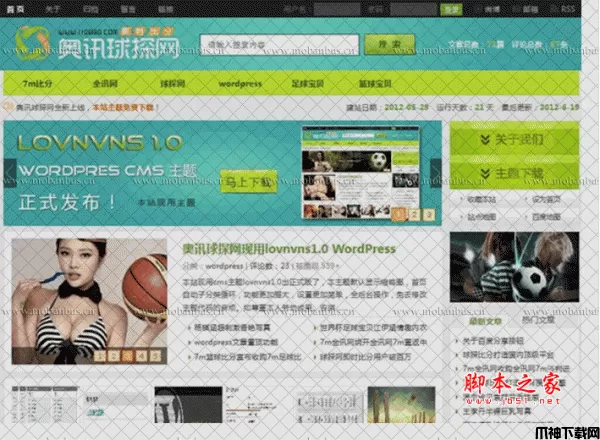This screenshot has width=600, height=440.
Task: Open the theme preview screenshot in the banner
Action: [x=360, y=173]
